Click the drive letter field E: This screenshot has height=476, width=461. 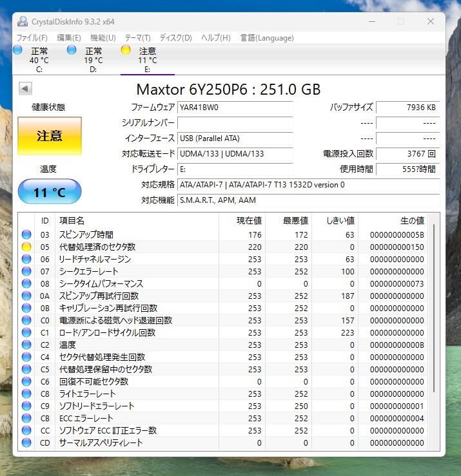click(235, 169)
